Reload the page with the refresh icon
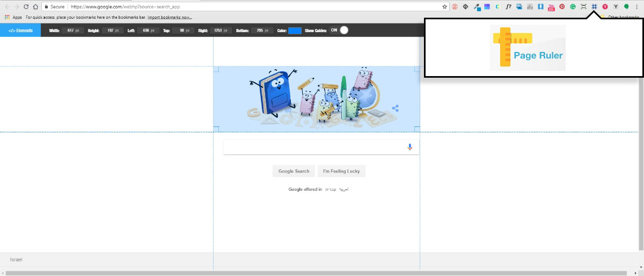The width and height of the screenshot is (644, 276). tap(26, 7)
